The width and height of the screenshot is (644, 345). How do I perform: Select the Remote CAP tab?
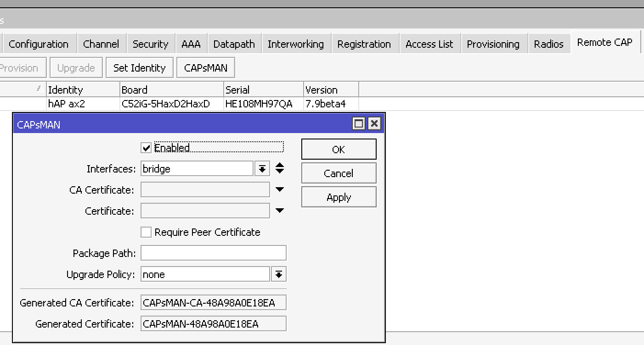(x=605, y=43)
